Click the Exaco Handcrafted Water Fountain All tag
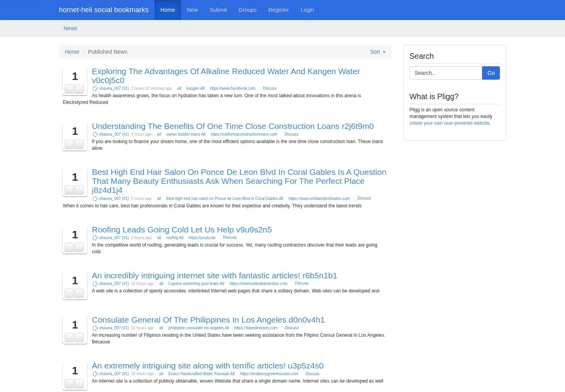565x392 pixels. [202, 374]
